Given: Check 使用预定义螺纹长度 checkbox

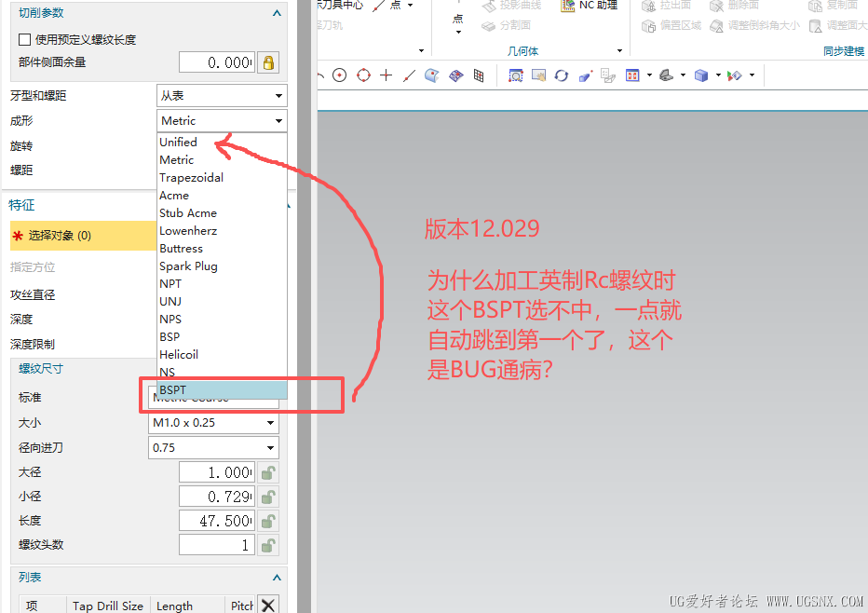Looking at the screenshot, I should click(24, 39).
